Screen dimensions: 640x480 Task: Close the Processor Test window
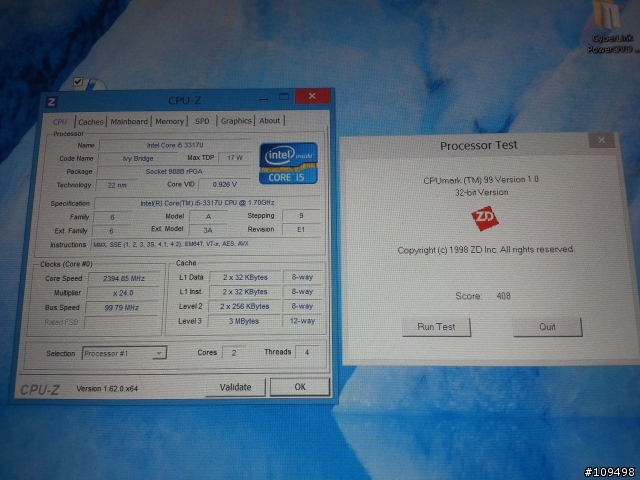pos(602,140)
